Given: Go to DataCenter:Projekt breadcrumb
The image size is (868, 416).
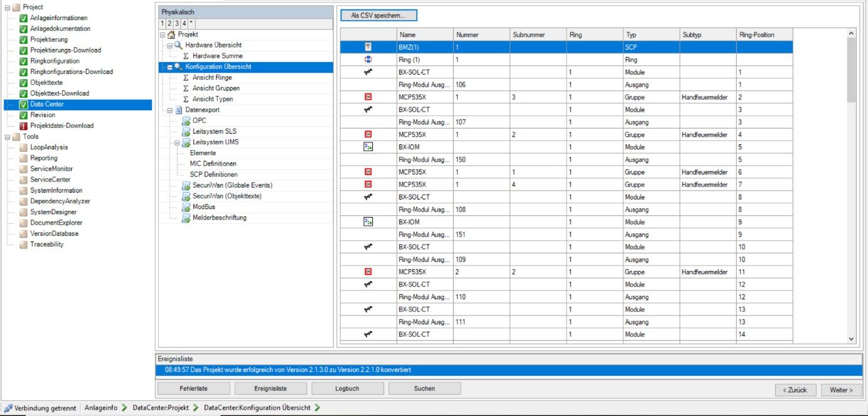Looking at the screenshot, I should (x=161, y=408).
